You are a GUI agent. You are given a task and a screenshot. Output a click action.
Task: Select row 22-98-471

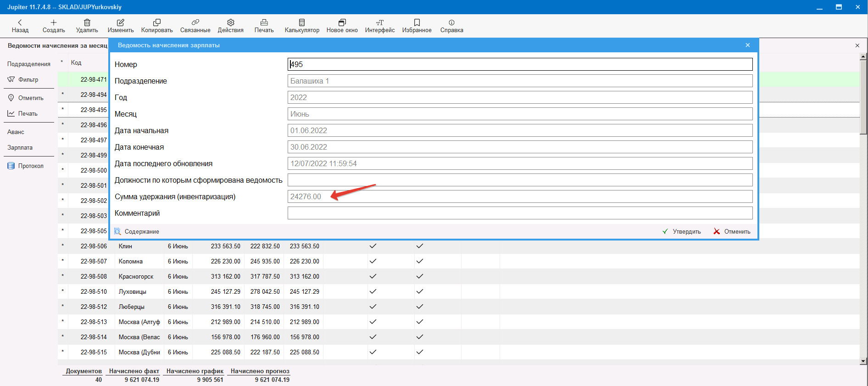coord(94,79)
